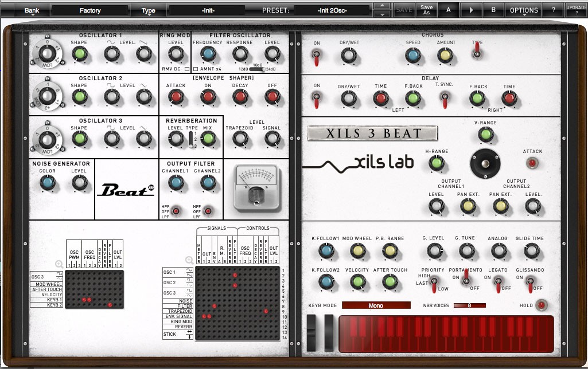Screen dimensions: 588x369
Task: Select preset slot B
Action: tap(493, 10)
